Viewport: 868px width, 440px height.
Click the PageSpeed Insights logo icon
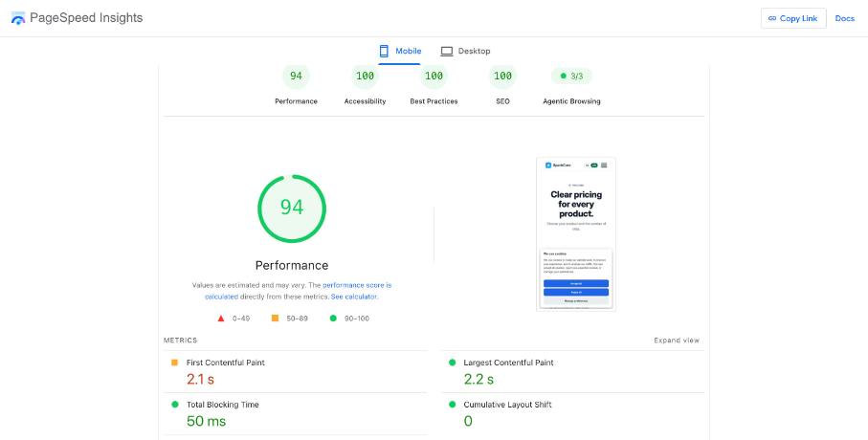click(18, 18)
